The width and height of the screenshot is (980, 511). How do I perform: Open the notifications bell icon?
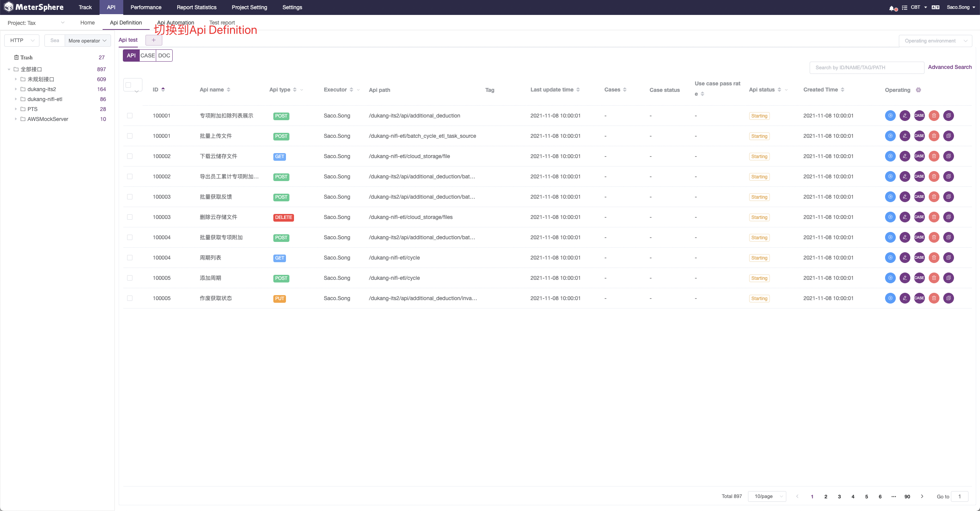pyautogui.click(x=892, y=8)
